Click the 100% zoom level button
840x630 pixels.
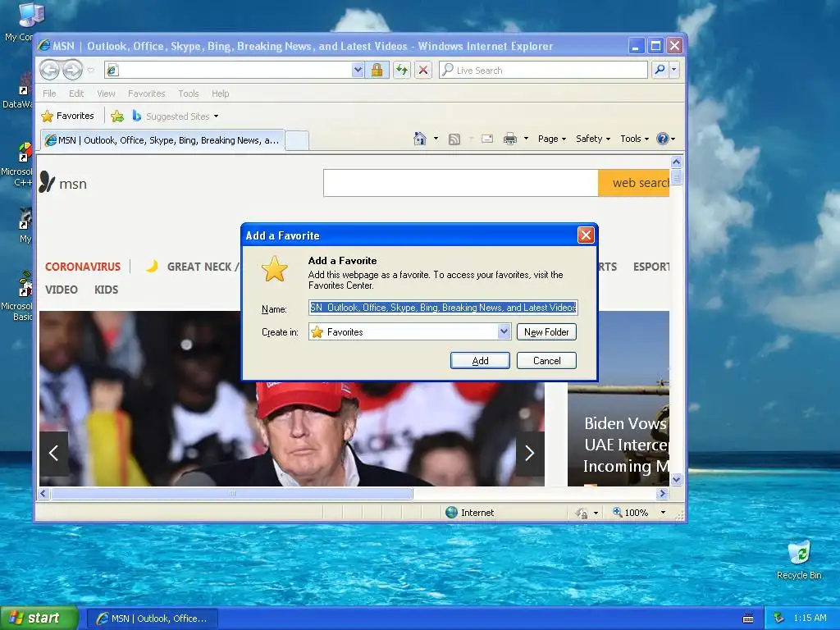coord(631,513)
